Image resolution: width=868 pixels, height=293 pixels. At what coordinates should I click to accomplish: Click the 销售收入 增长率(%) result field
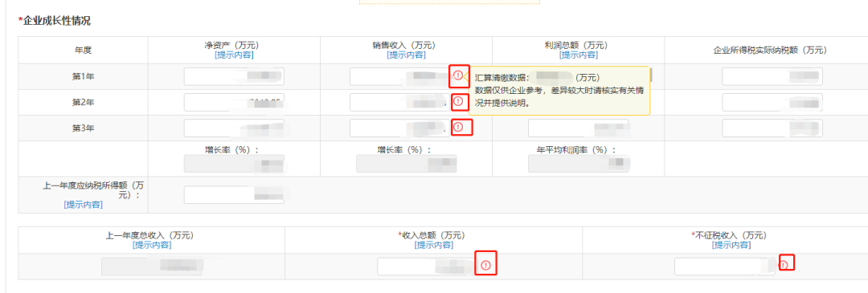tap(407, 164)
